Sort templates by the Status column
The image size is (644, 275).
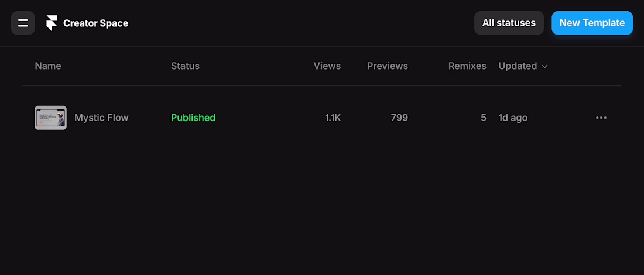click(185, 66)
